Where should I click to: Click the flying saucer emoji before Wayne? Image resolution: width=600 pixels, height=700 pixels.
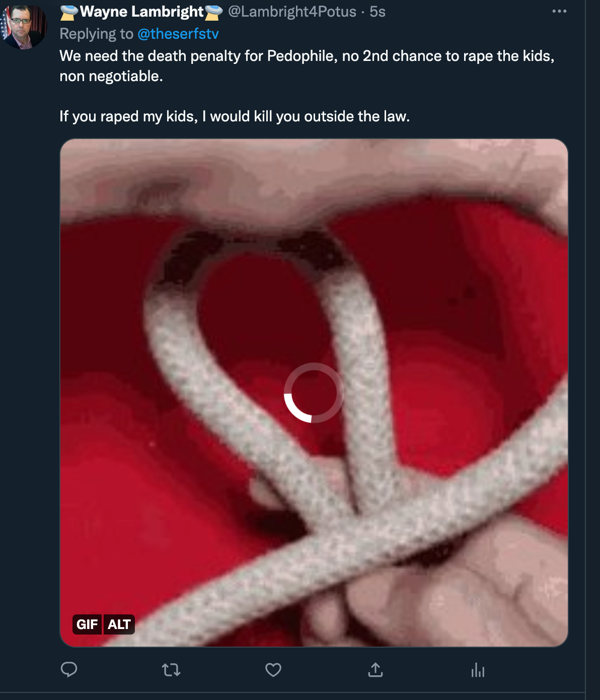69,12
